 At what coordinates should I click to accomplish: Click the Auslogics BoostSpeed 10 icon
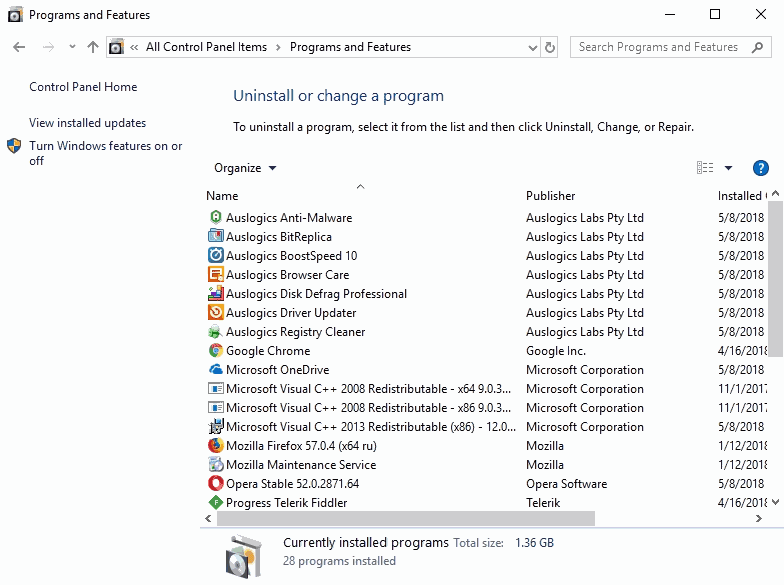coord(216,256)
